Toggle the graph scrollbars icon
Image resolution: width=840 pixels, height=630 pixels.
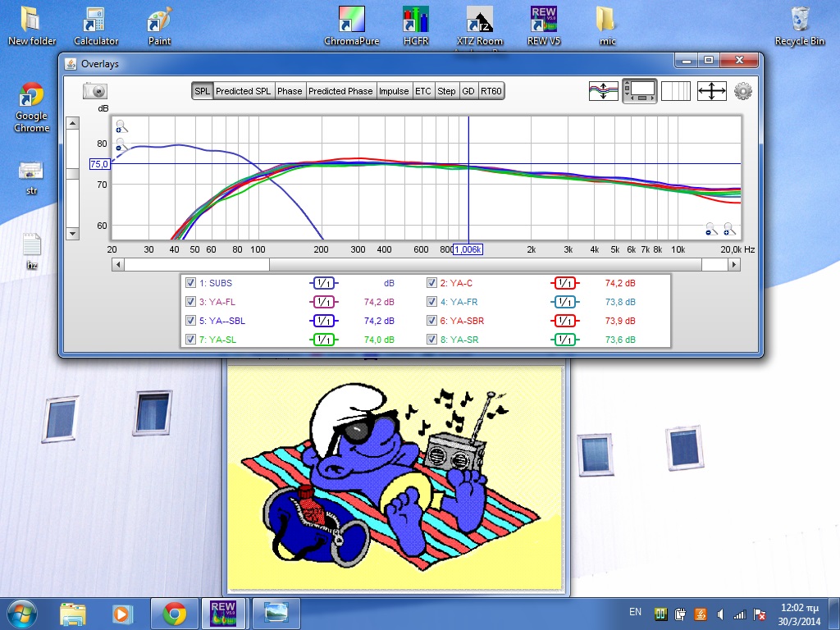[640, 91]
